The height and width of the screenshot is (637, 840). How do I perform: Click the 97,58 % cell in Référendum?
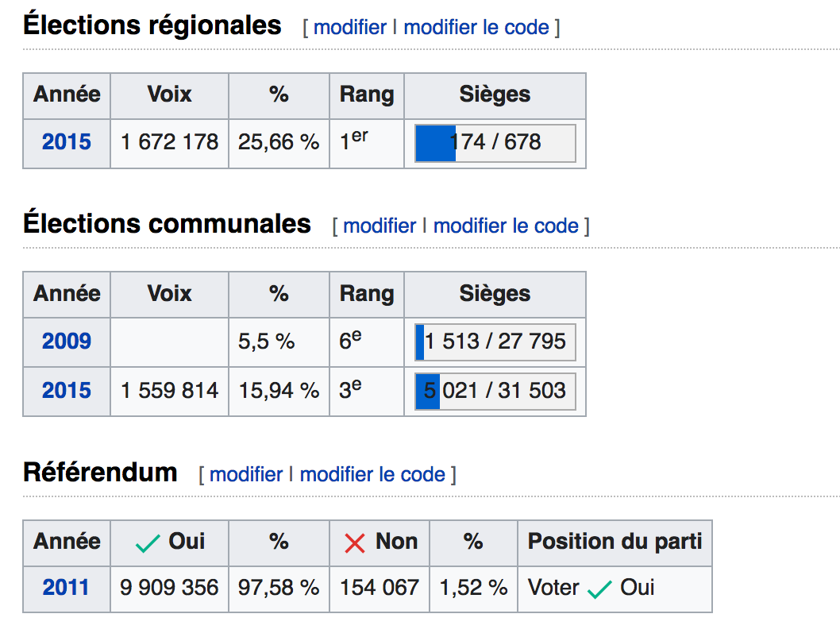coord(279,589)
